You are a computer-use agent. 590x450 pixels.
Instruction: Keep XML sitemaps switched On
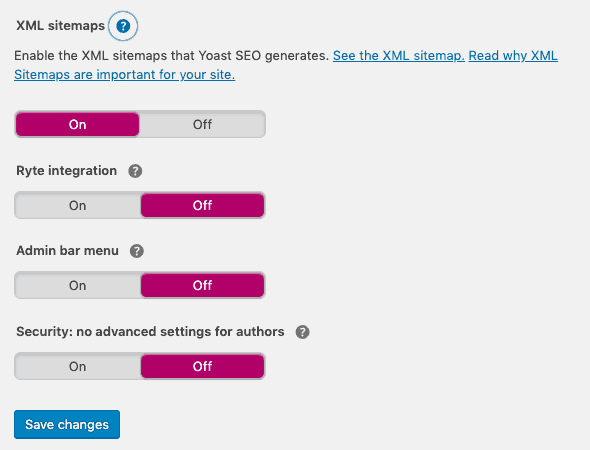click(x=78, y=124)
